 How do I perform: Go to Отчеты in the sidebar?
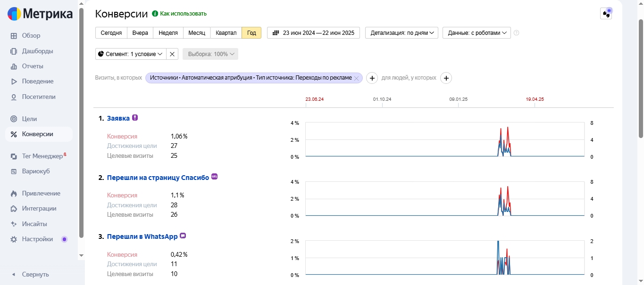point(33,66)
